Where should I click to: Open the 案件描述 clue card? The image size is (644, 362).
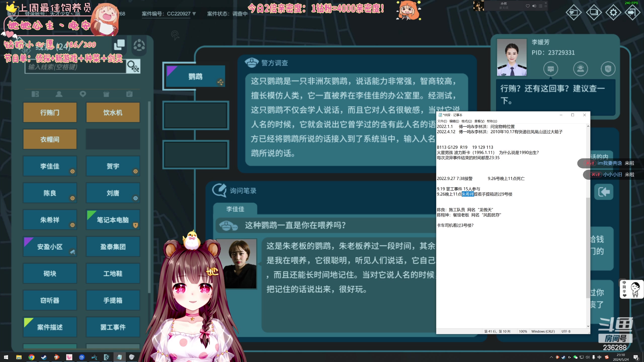click(x=50, y=327)
